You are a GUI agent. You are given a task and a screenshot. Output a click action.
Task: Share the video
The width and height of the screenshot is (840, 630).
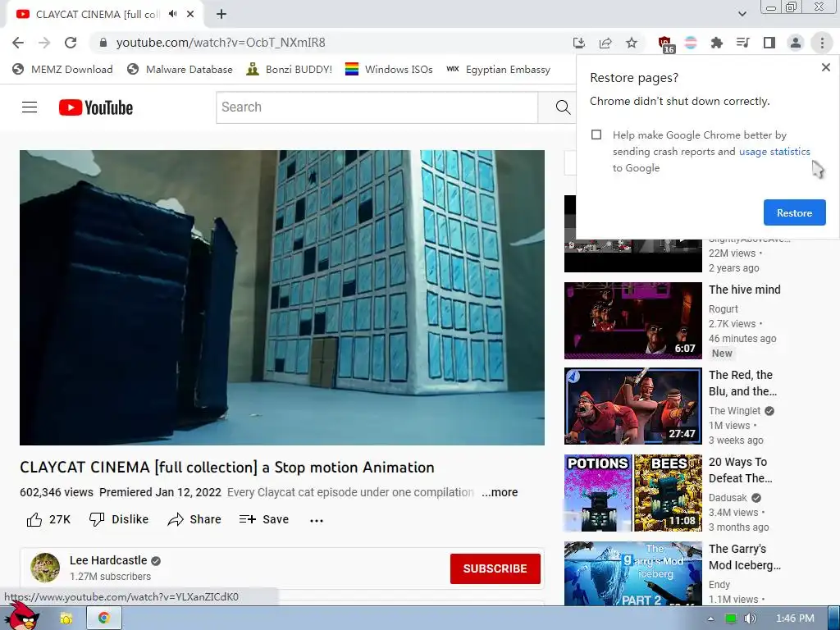[x=194, y=519]
